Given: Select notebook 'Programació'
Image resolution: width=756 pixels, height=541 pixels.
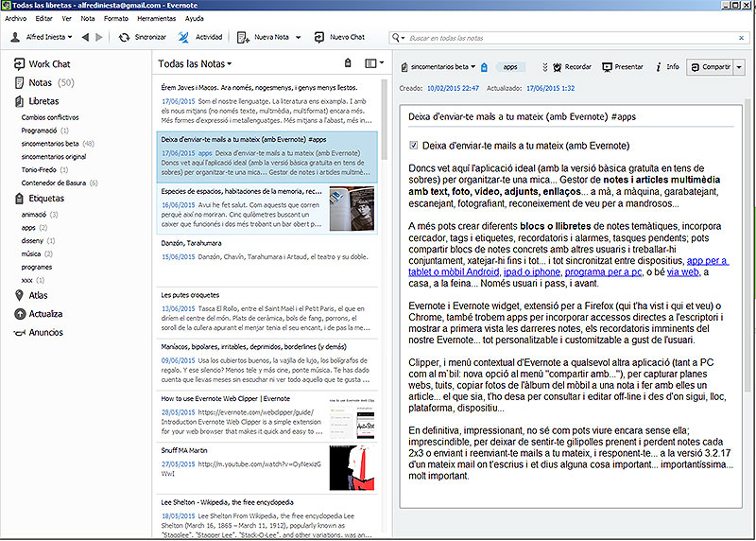Looking at the screenshot, I should tap(44, 131).
